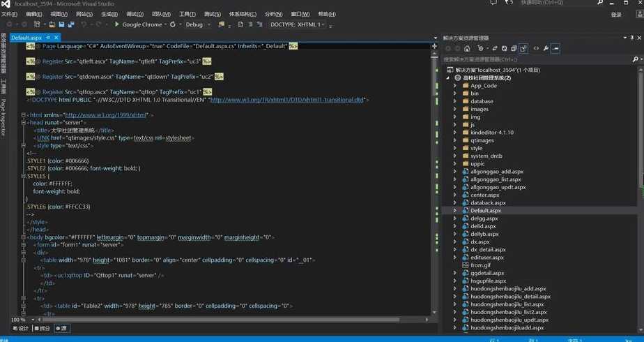
Task: Open the Page Inspector side tab
Action: (3, 117)
